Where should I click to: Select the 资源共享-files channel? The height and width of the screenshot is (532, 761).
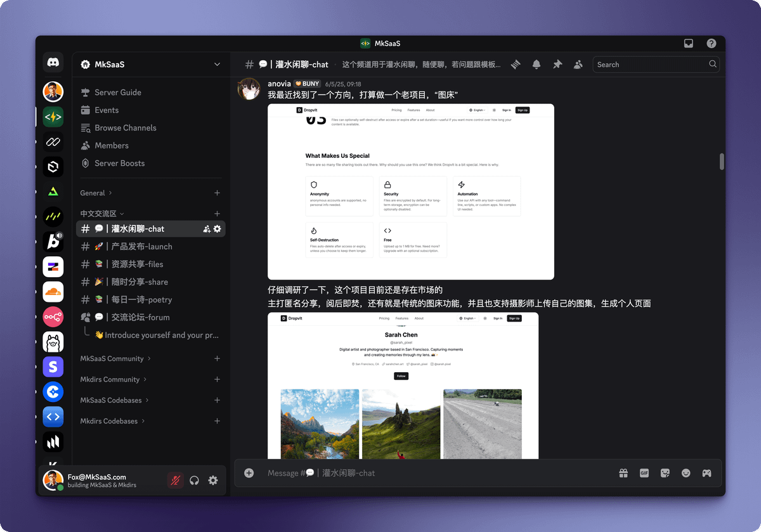(x=151, y=264)
